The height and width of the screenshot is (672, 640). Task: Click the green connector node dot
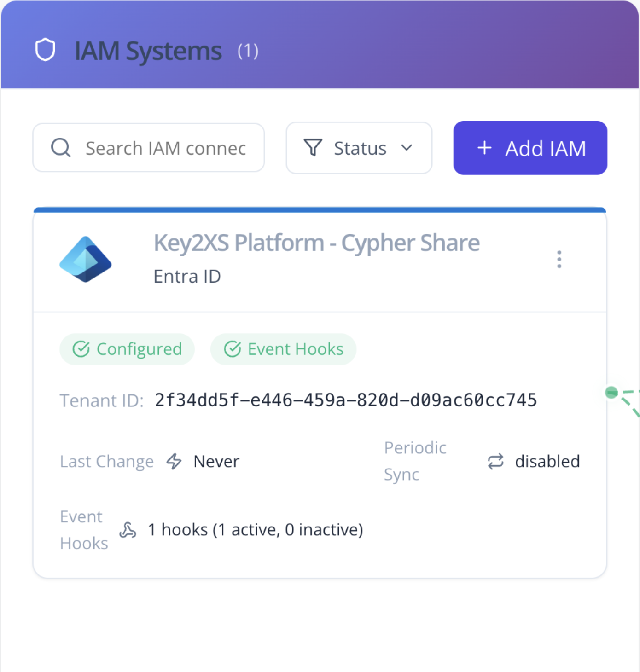[x=611, y=393]
